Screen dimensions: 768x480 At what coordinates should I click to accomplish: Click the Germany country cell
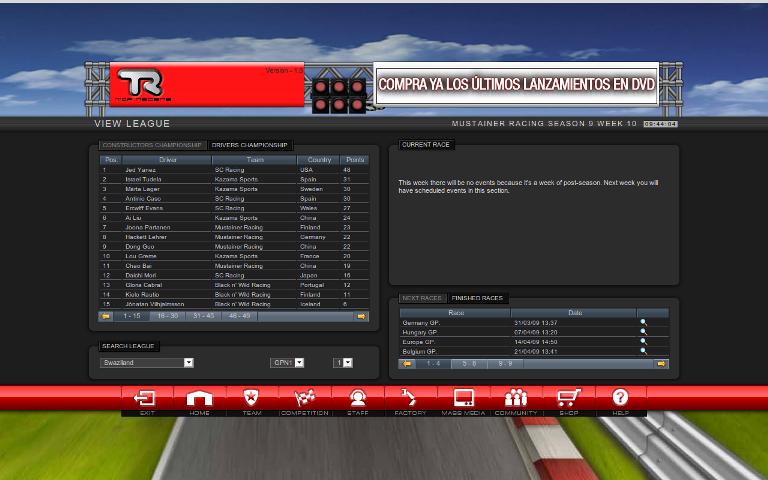coord(312,237)
